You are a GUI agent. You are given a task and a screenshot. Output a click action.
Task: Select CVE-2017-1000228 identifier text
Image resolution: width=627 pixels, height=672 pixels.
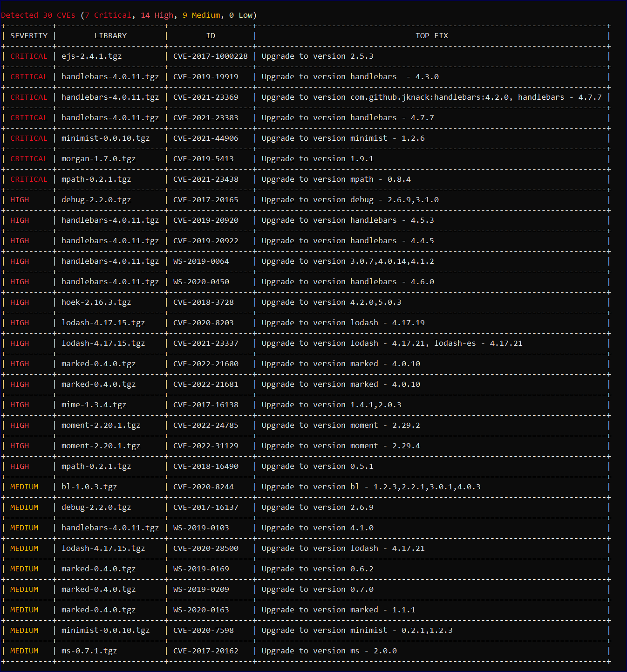[210, 56]
